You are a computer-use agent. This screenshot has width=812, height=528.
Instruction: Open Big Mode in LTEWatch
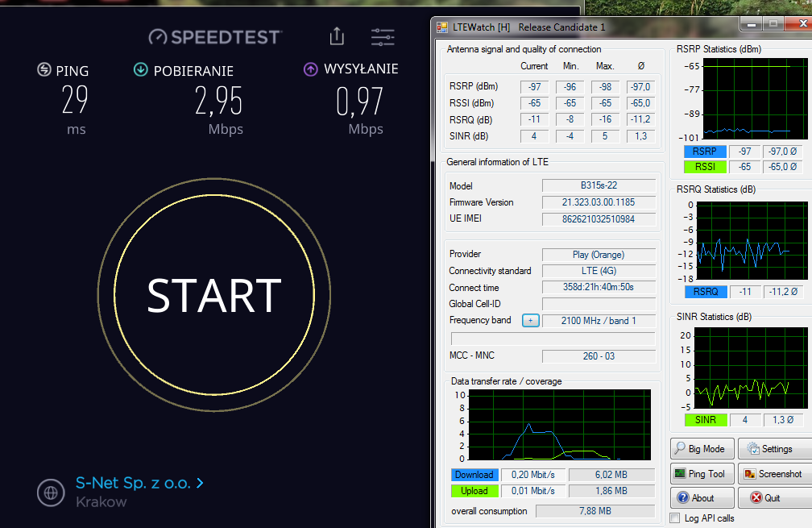click(x=702, y=449)
